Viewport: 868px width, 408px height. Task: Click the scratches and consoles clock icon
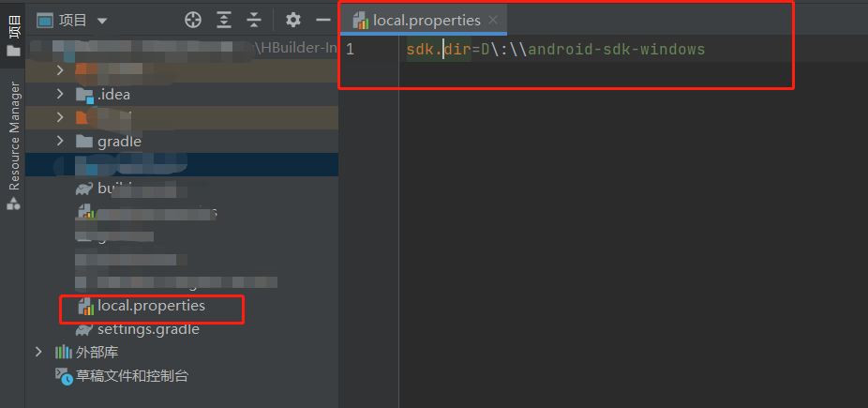coord(64,376)
